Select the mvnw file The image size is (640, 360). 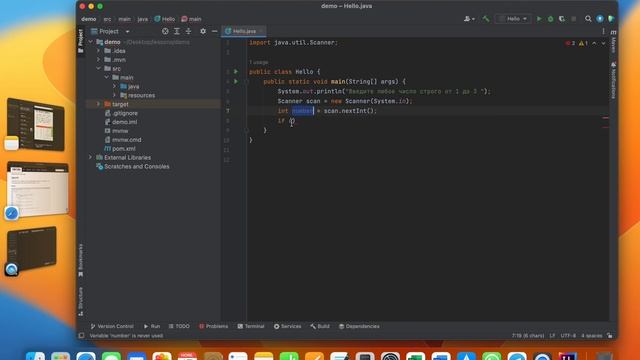click(116, 131)
